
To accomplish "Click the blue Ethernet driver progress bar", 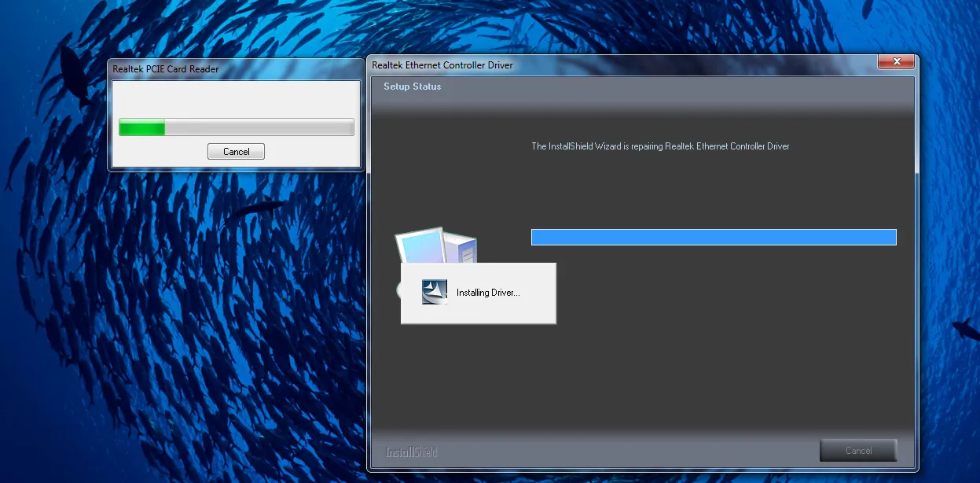I will pyautogui.click(x=714, y=238).
